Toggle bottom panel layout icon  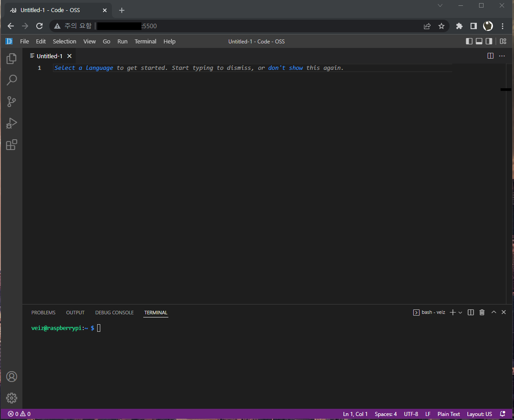479,41
